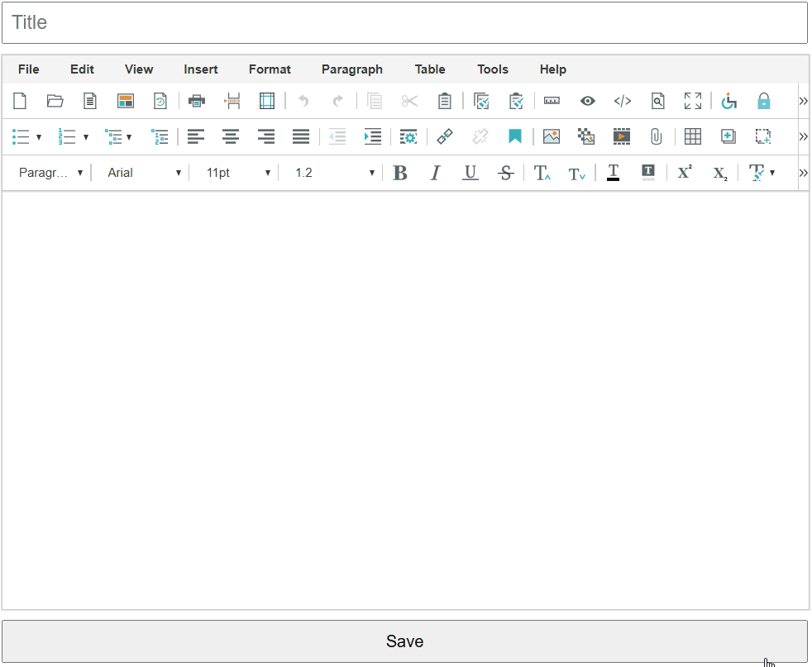Click the Insert table grid icon
This screenshot has height=667, width=812.
click(x=693, y=136)
